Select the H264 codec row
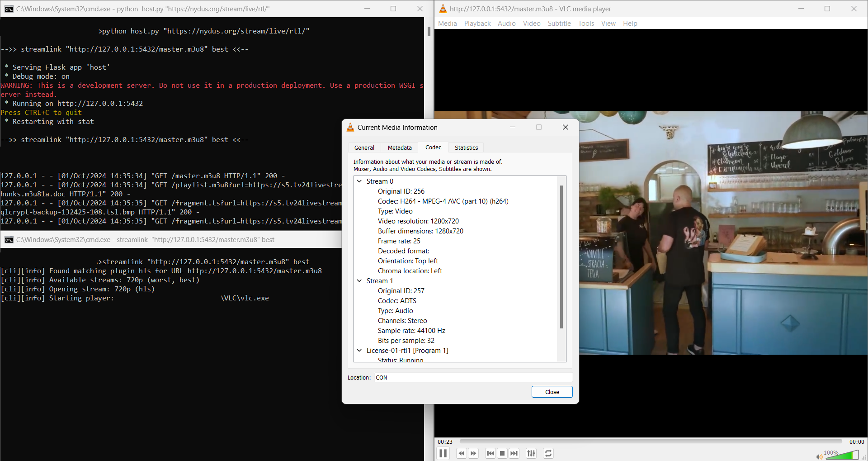The height and width of the screenshot is (461, 868). [x=443, y=201]
